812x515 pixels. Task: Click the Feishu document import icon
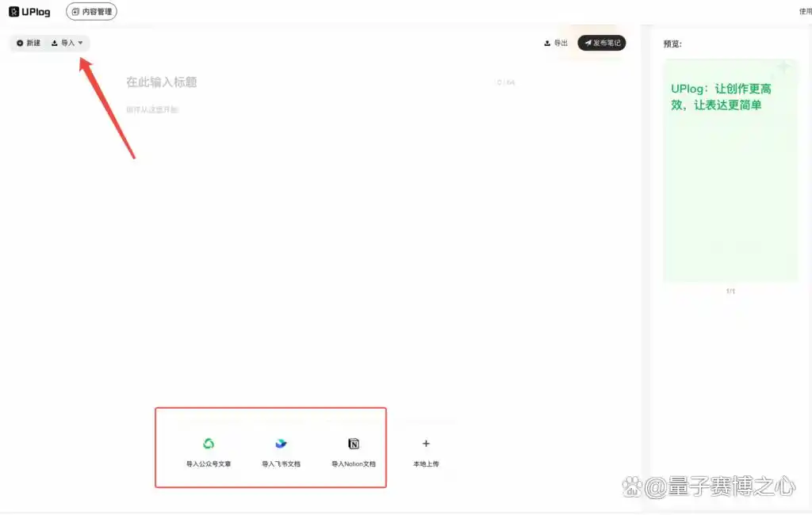(x=281, y=444)
